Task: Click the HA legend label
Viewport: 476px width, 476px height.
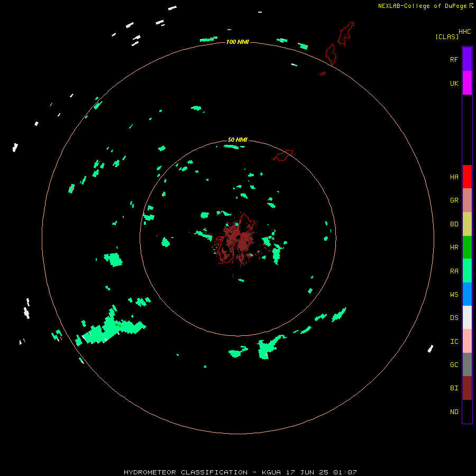Action: point(454,177)
